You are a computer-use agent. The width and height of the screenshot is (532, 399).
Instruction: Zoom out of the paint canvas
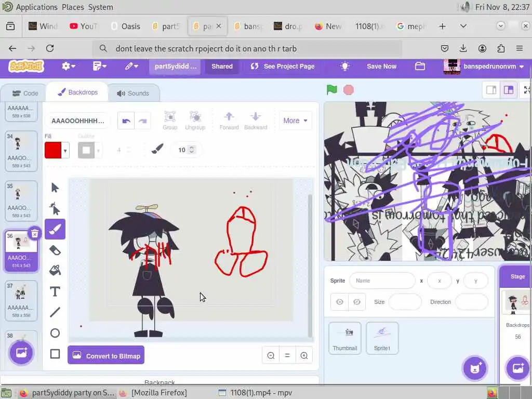click(x=271, y=355)
